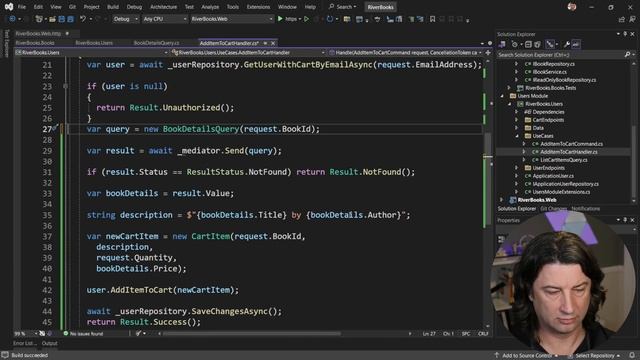Click the line 23 code folding marker
Viewport: 640px width, 360px height.
click(x=65, y=86)
